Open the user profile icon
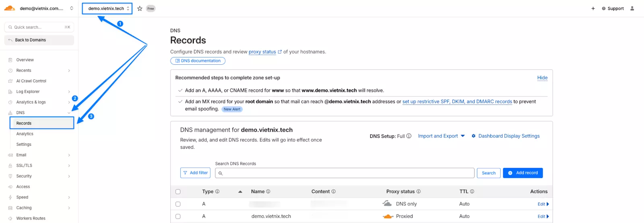 pos(632,8)
